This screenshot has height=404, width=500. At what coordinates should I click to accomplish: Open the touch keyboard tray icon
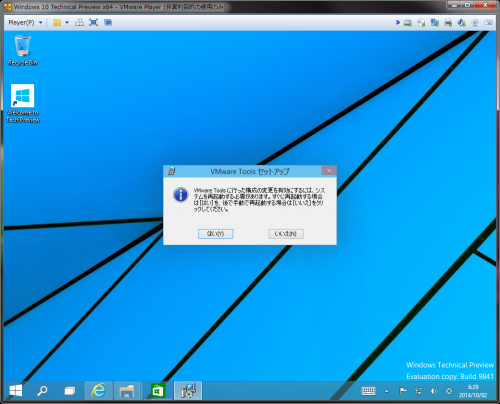[368, 391]
